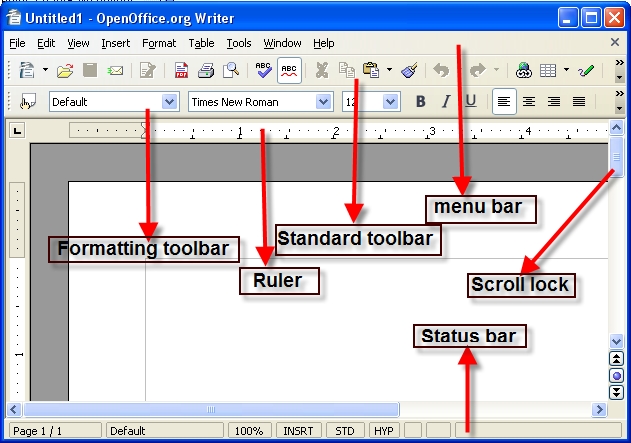Open the Help menu

[324, 43]
